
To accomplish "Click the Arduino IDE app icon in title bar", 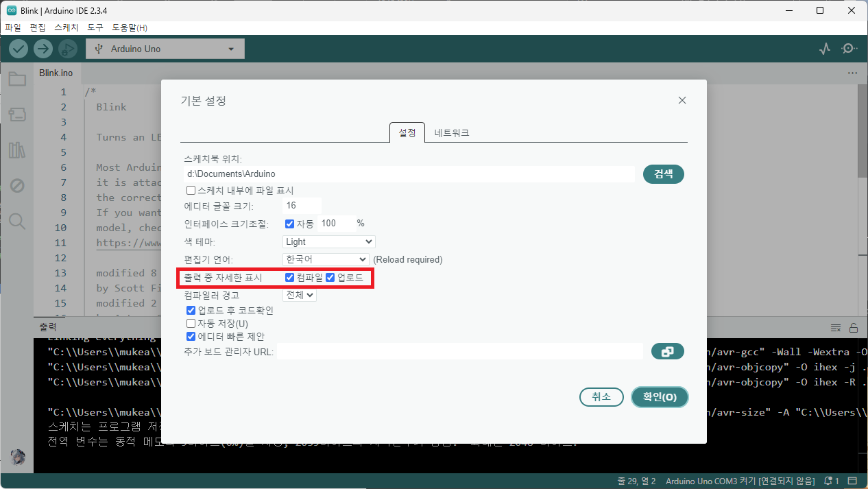I will click(12, 10).
